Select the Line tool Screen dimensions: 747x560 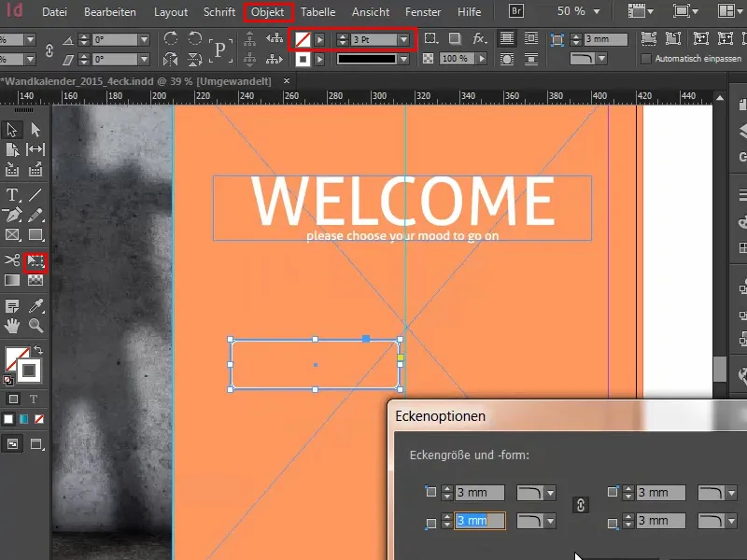35,195
